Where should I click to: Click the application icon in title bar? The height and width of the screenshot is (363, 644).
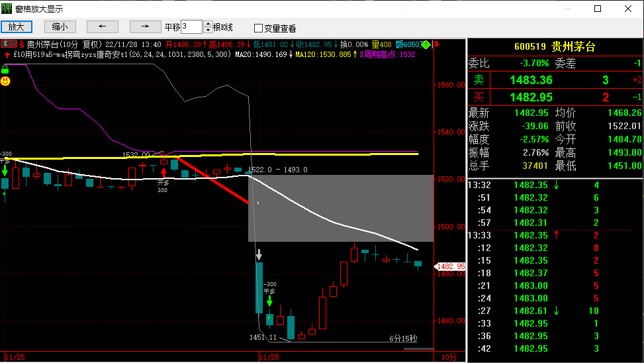pos(7,9)
